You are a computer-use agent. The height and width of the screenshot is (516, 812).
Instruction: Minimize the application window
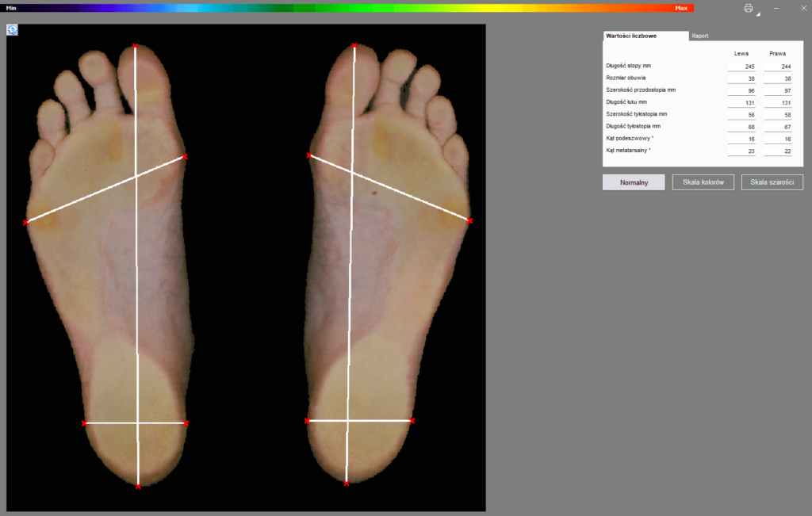776,8
